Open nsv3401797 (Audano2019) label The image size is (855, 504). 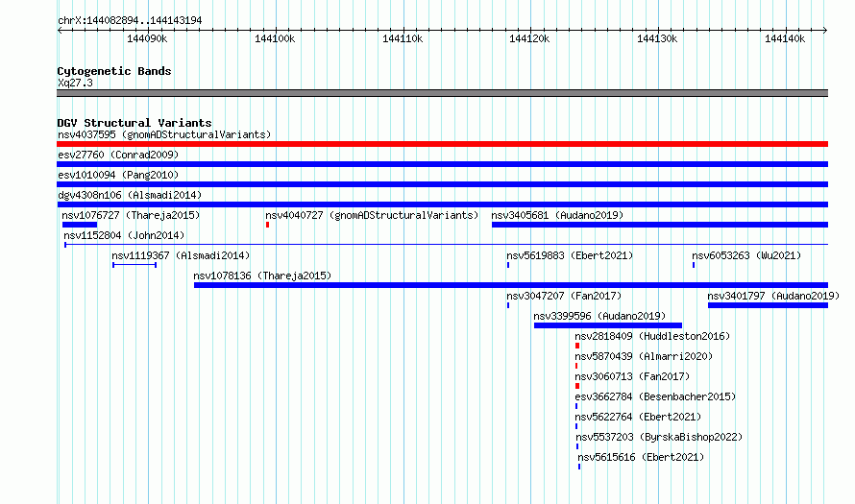point(773,296)
